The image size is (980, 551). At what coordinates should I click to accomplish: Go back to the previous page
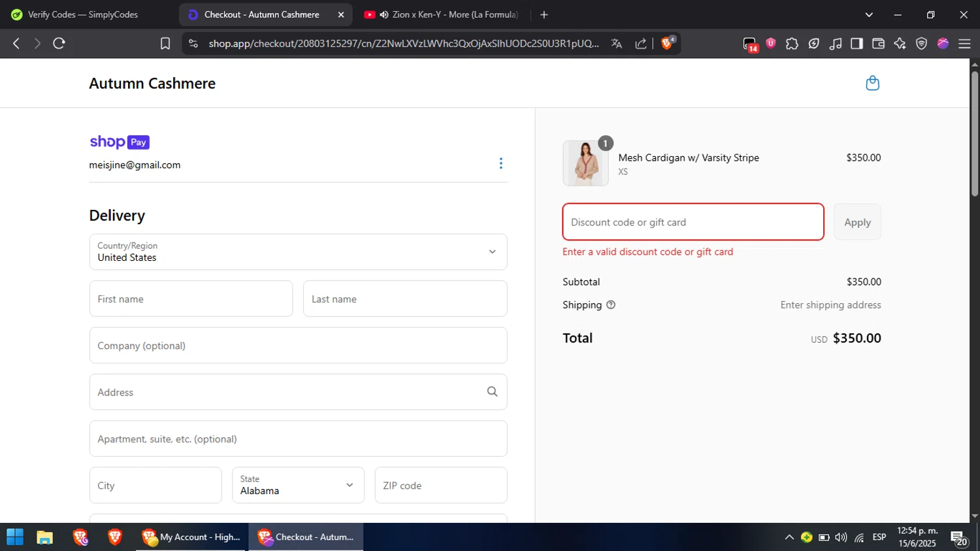tap(16, 43)
